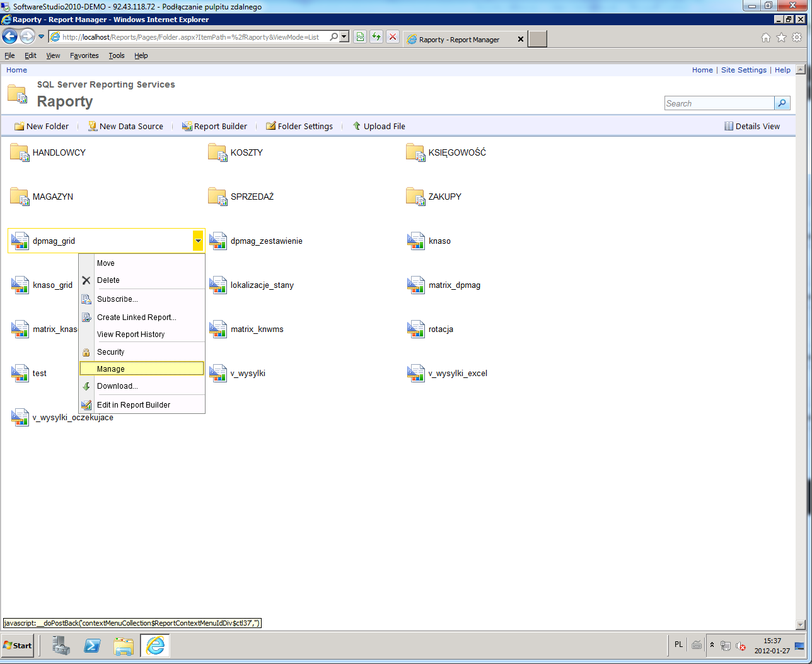
Task: Select Move in the context menu
Action: [142, 263]
